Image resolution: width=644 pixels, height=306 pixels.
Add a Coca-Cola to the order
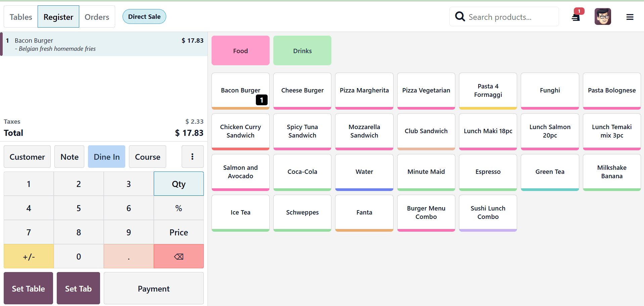[x=302, y=171]
